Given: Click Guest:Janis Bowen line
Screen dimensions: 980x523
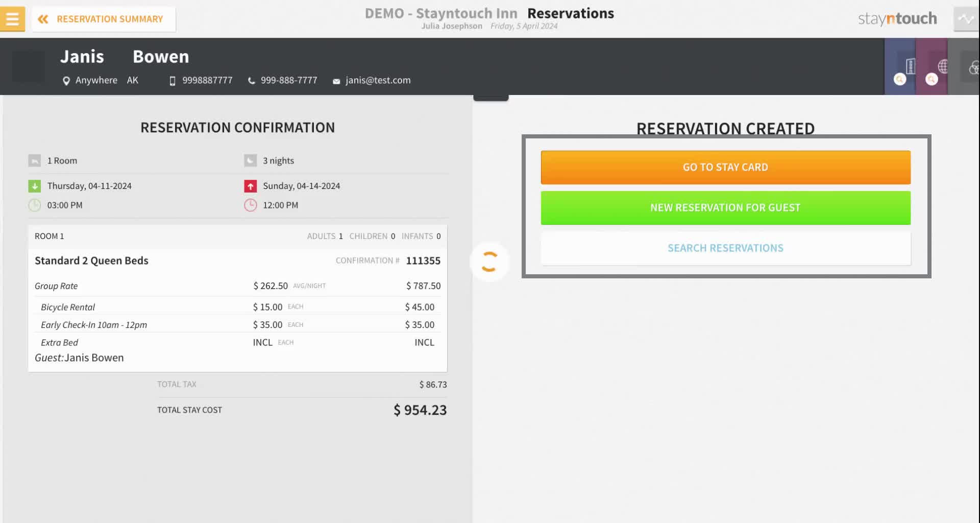Looking at the screenshot, I should tap(79, 358).
